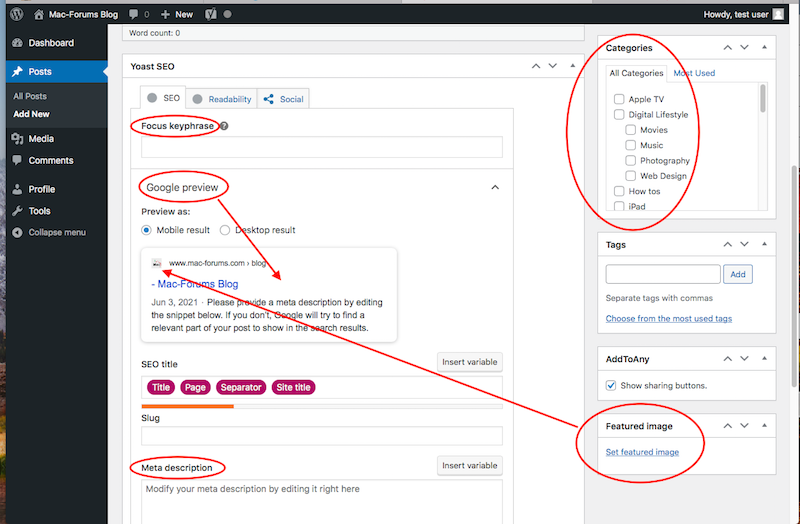
Task: Click the Categories list scrollbar
Action: (x=763, y=98)
